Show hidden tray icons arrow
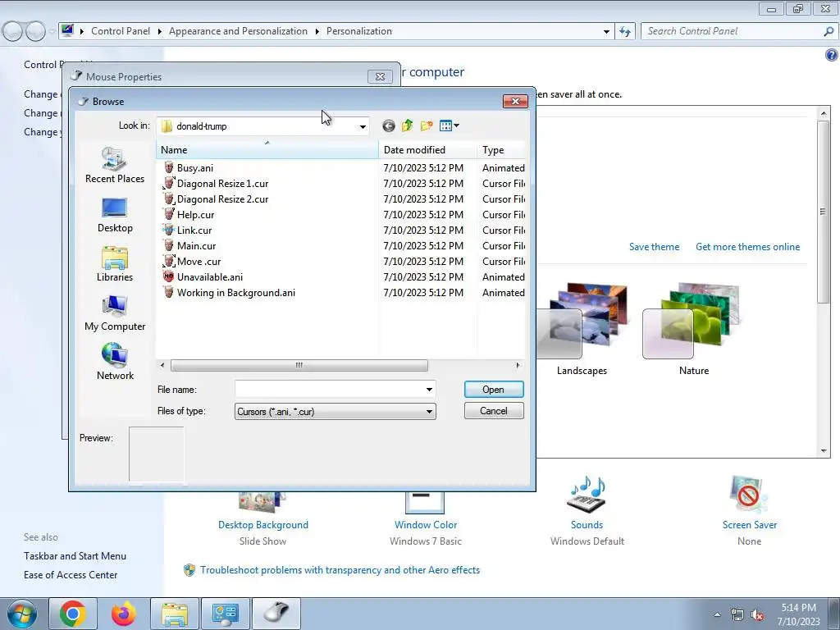Viewport: 840px width, 630px height. [x=717, y=614]
